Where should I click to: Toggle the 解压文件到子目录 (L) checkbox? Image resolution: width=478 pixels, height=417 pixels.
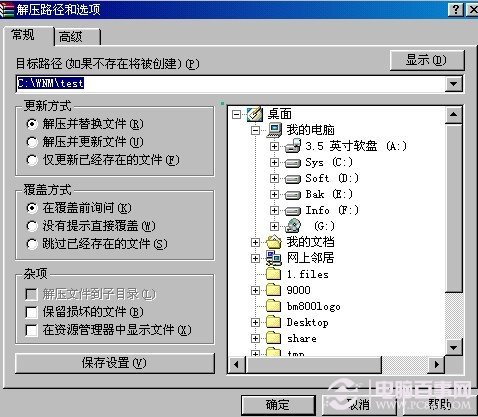[x=31, y=294]
